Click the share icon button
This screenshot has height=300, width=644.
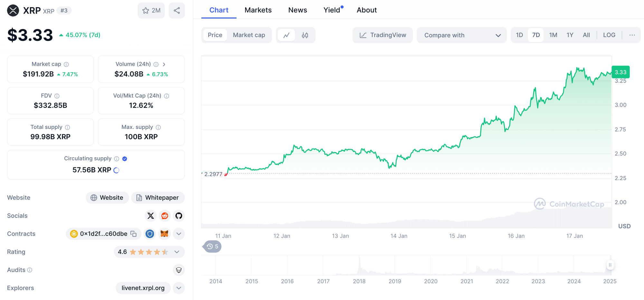pyautogui.click(x=177, y=11)
